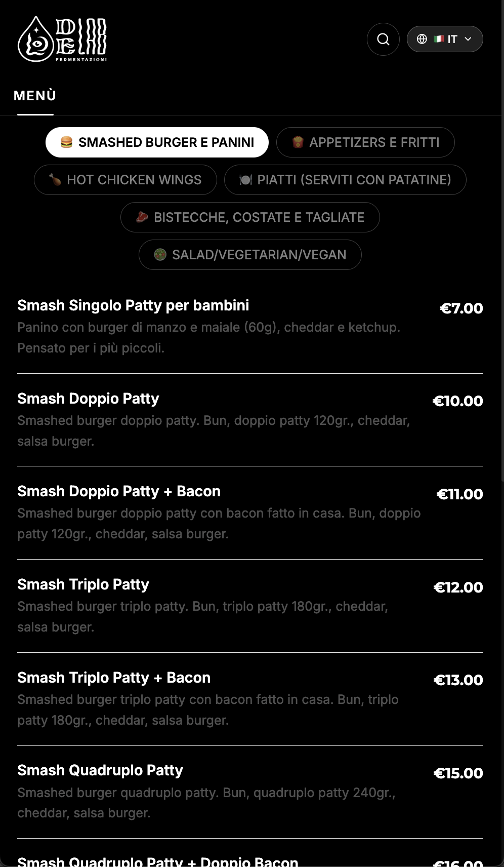504x867 pixels.
Task: Open Smash Triplo Patty + Bacon item
Action: coord(114,678)
